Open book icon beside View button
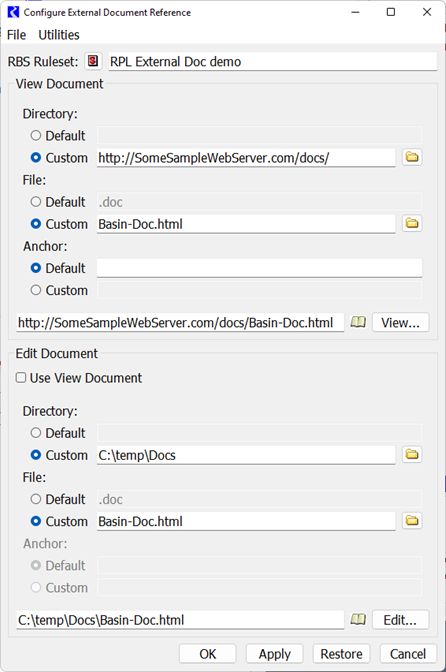 tap(358, 322)
